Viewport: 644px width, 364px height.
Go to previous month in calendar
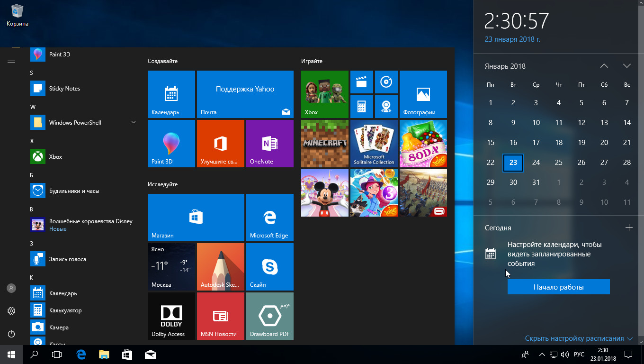(604, 66)
